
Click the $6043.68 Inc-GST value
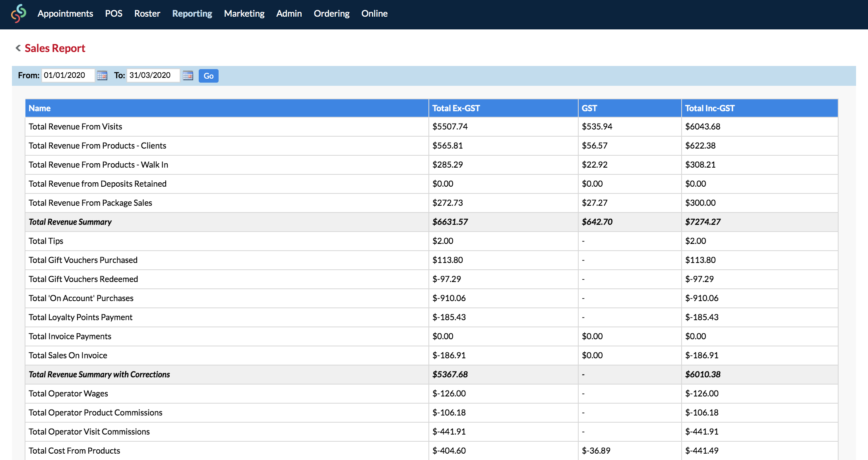(703, 127)
